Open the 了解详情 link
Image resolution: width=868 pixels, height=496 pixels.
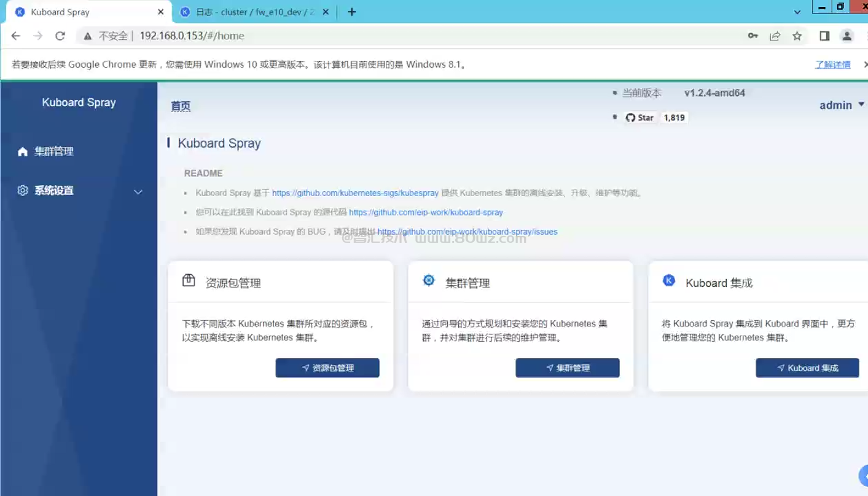[x=833, y=65]
